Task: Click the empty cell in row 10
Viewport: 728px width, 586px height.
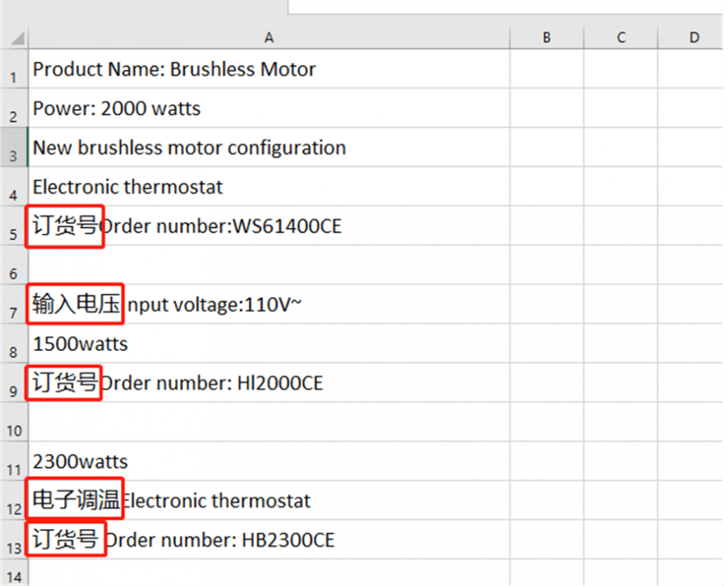Action: 269,422
